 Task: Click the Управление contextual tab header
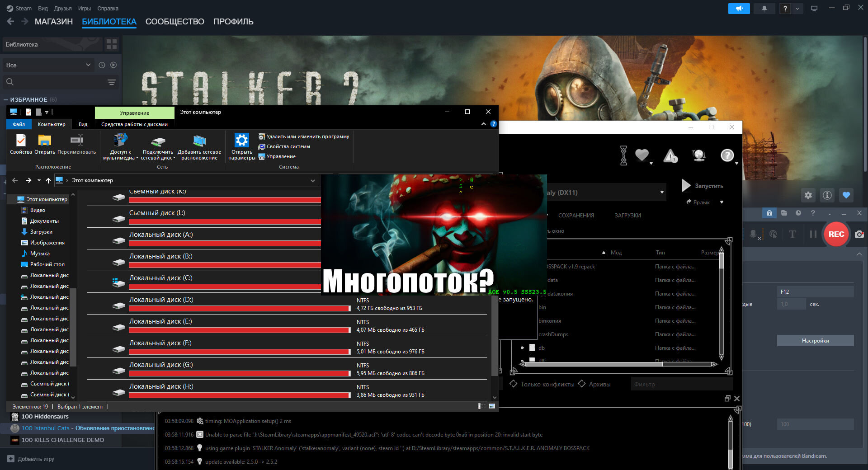click(134, 113)
